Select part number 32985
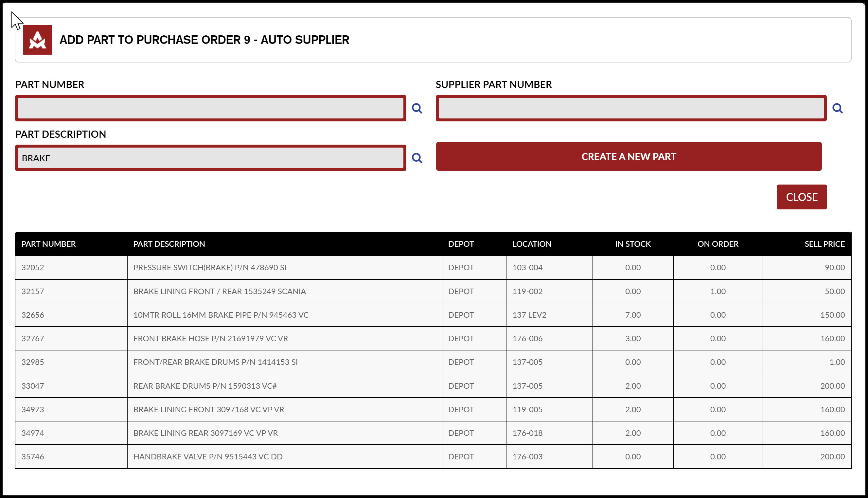Screen dimensions: 868x498 tap(33, 362)
